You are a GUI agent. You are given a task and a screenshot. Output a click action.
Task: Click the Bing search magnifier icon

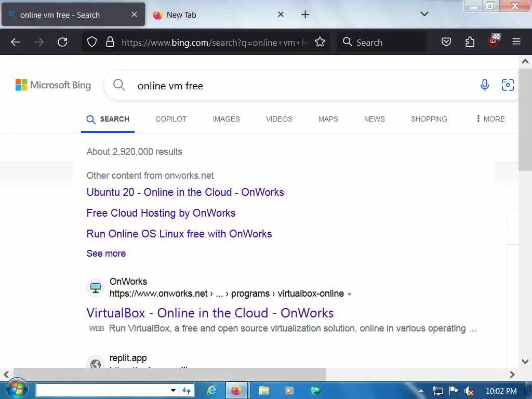tap(119, 85)
